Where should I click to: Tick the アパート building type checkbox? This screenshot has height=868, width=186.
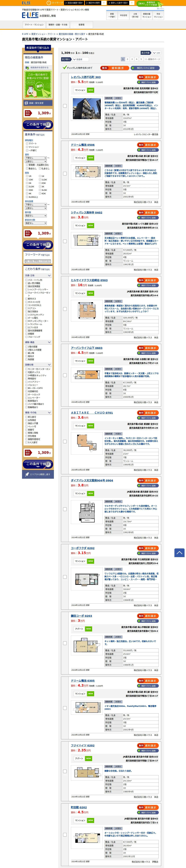pyautogui.click(x=27, y=144)
